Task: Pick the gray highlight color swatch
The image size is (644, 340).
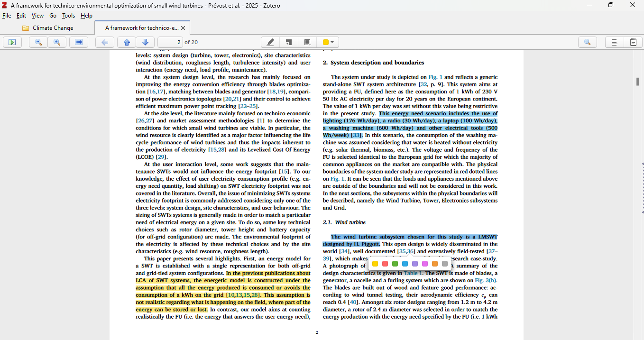Action: [x=444, y=264]
